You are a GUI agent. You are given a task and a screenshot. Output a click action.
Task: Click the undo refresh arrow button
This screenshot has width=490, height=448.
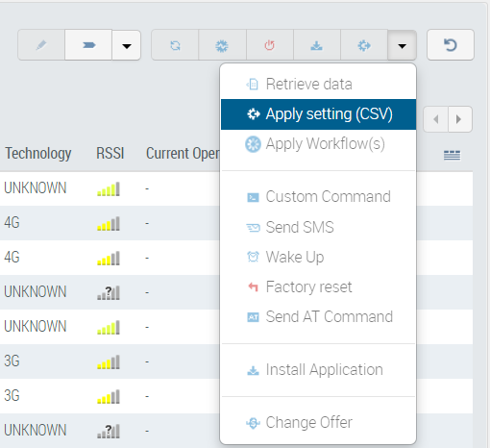click(x=451, y=45)
